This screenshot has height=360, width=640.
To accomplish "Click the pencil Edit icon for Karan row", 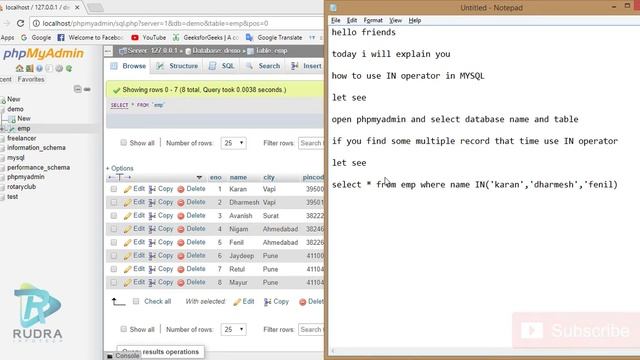I will pos(127,189).
